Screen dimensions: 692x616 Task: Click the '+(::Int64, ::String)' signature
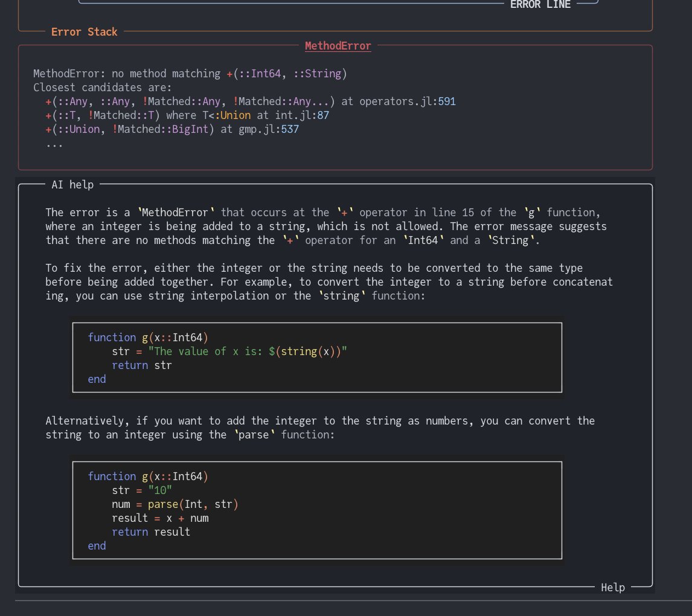click(x=287, y=74)
